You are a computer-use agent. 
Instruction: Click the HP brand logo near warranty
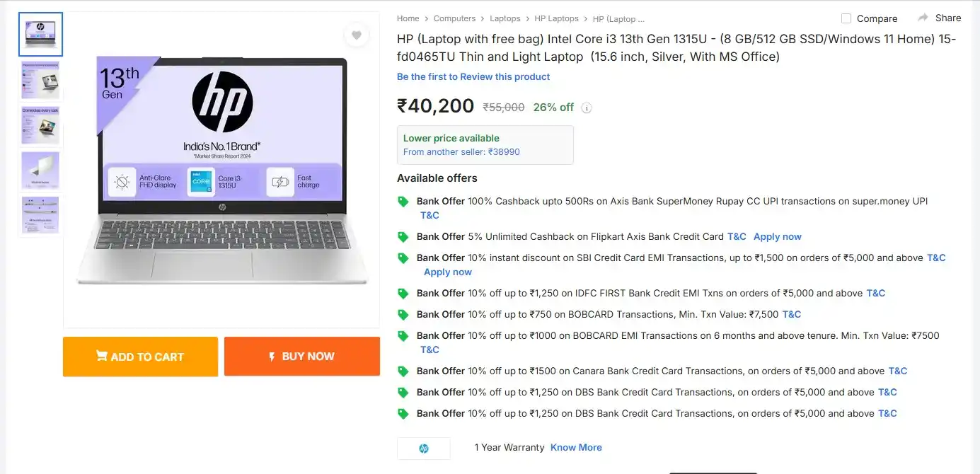[423, 449]
